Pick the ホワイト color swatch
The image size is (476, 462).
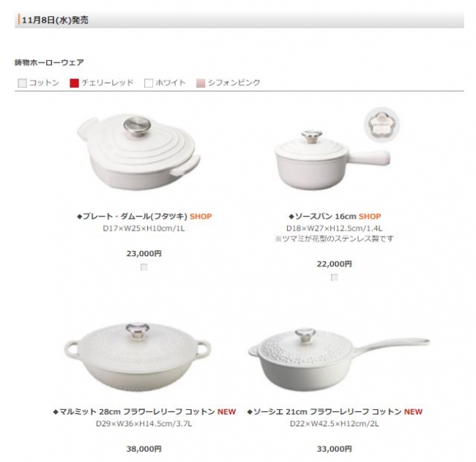click(149, 83)
